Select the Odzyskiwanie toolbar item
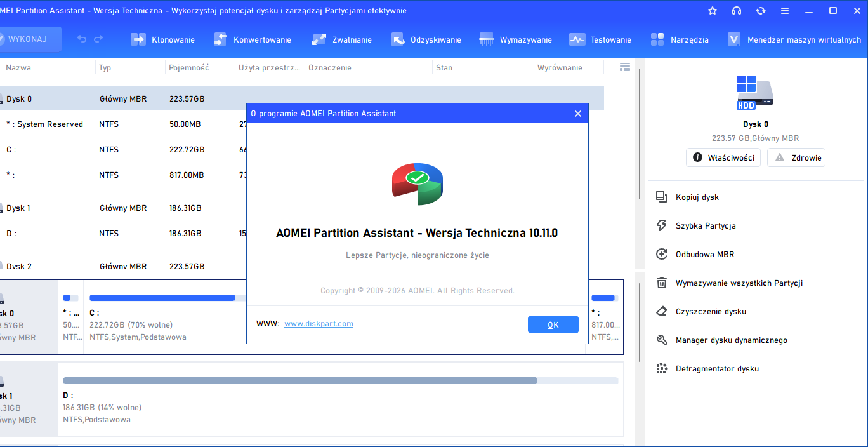 [426, 39]
